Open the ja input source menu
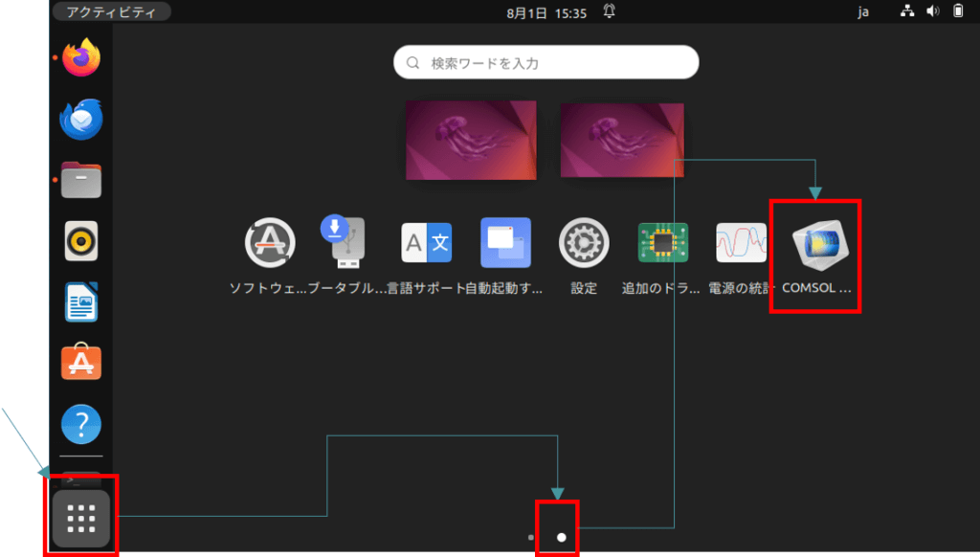 tap(863, 12)
